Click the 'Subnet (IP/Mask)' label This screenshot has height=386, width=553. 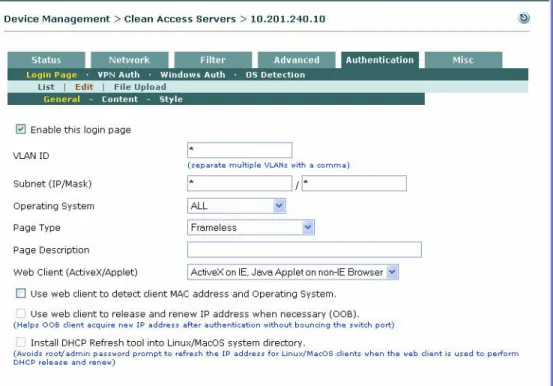click(52, 184)
